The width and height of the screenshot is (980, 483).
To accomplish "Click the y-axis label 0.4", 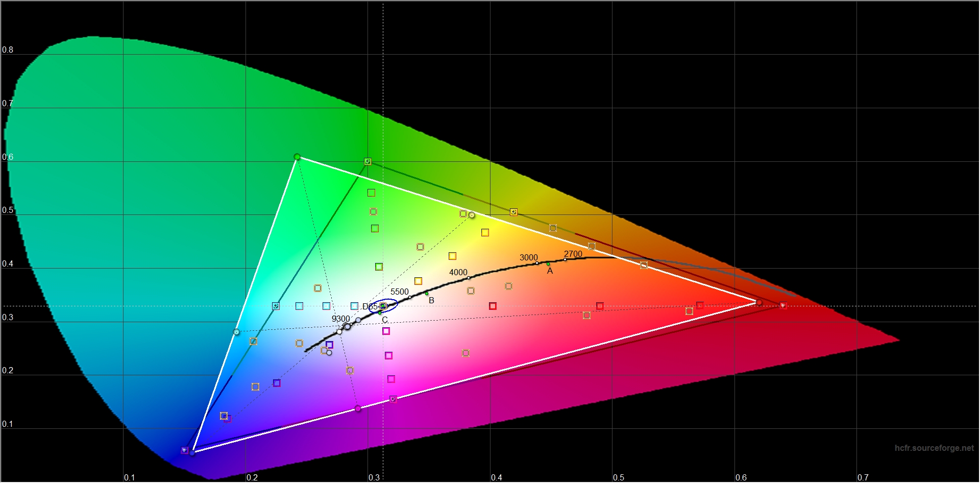I will click(x=8, y=264).
